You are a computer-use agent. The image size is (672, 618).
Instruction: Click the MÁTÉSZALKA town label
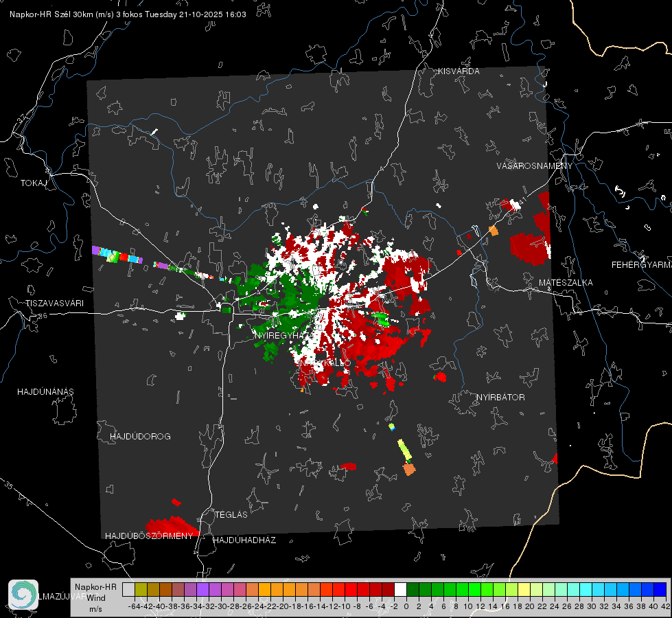pyautogui.click(x=566, y=282)
